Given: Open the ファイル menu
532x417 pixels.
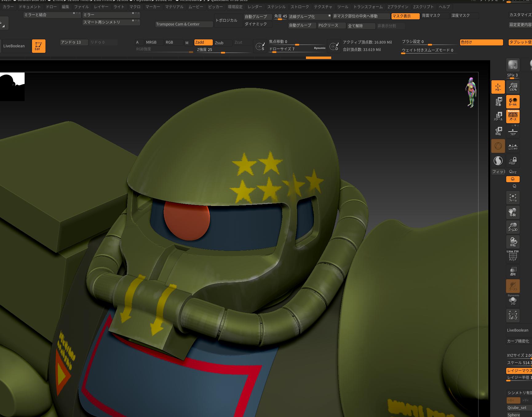Looking at the screenshot, I should pos(81,6).
